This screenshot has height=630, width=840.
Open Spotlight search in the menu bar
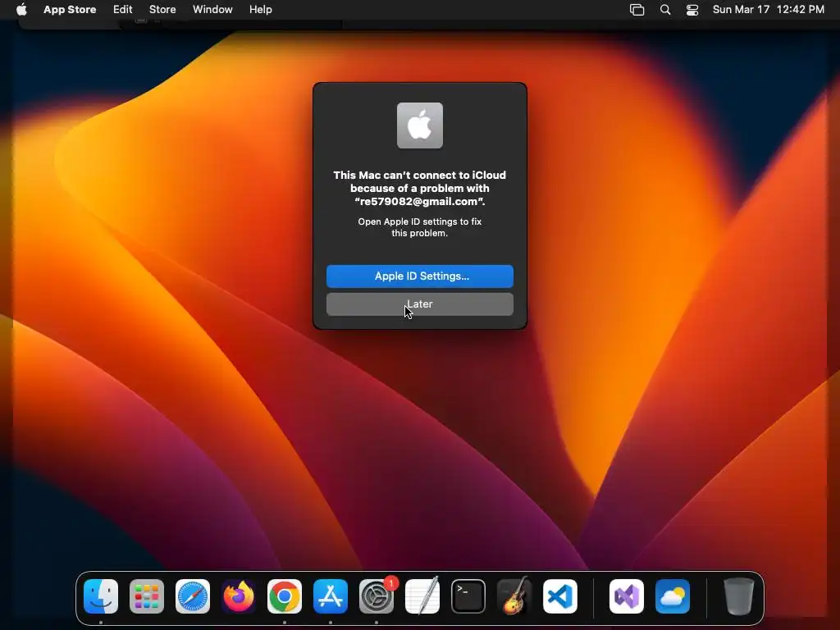point(664,10)
